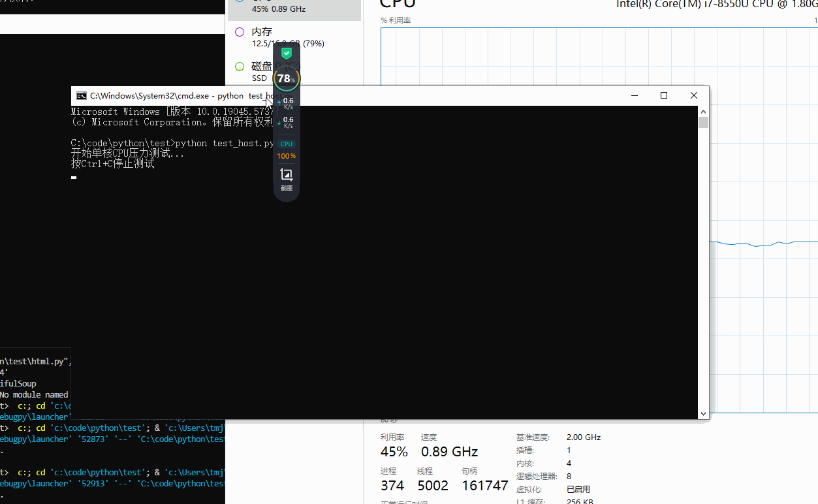Screen dimensions: 818x504
Task: Open the 截图 screenshot tool
Action: [x=286, y=178]
